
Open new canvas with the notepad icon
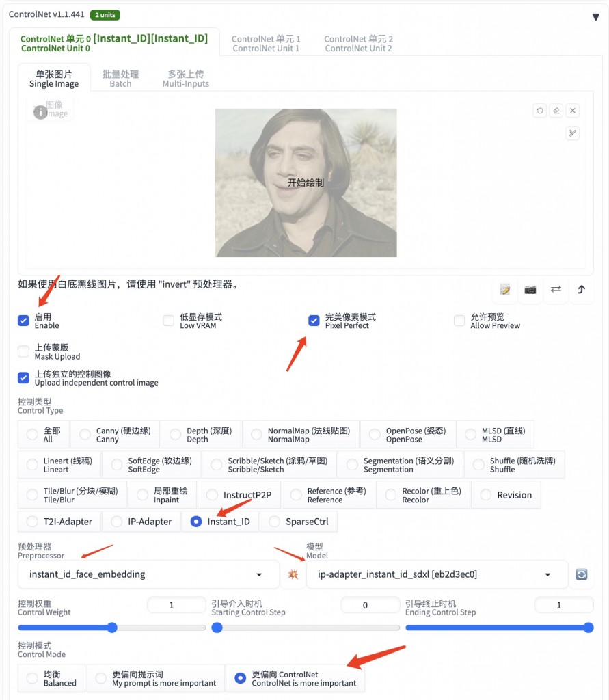coord(505,289)
